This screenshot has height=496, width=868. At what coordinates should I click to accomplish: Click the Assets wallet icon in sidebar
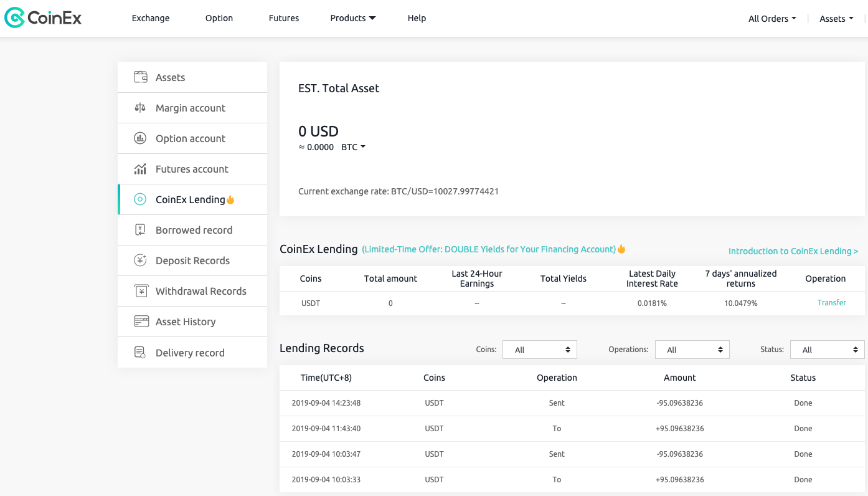click(x=141, y=77)
